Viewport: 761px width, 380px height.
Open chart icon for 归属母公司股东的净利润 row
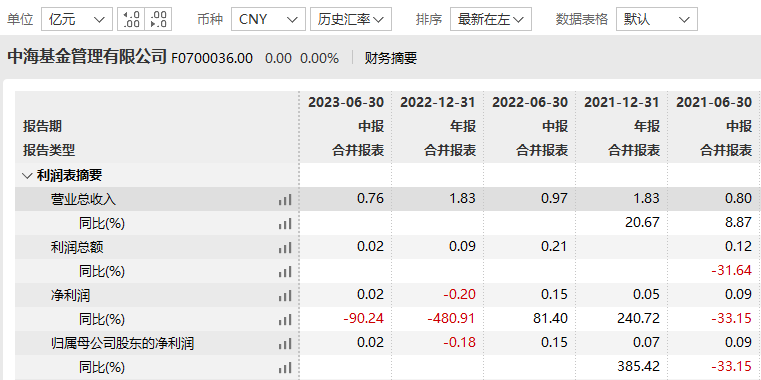click(x=285, y=344)
